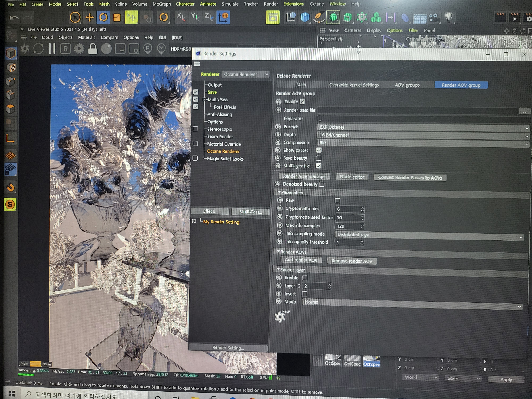Click the Undo arrow icon
532x399 pixels.
(14, 18)
